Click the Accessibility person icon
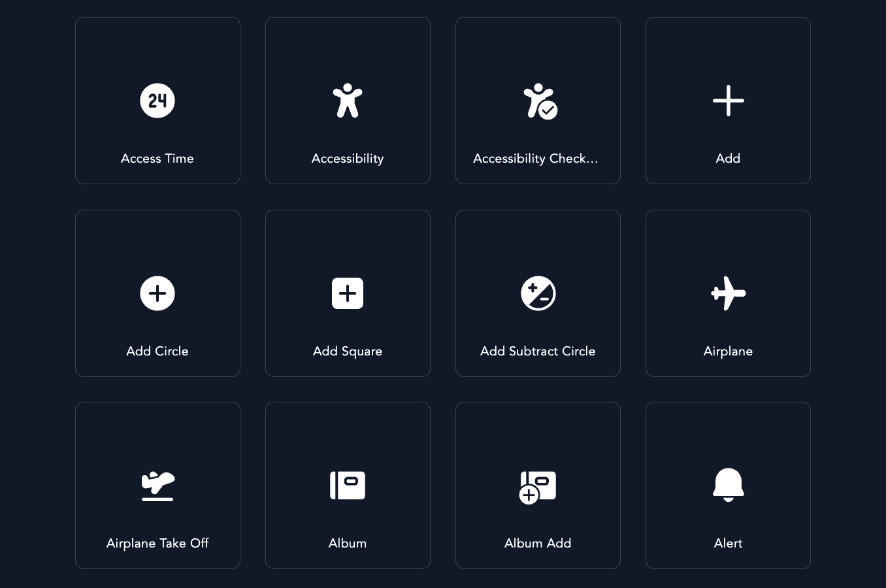The width and height of the screenshot is (886, 588). tap(348, 101)
